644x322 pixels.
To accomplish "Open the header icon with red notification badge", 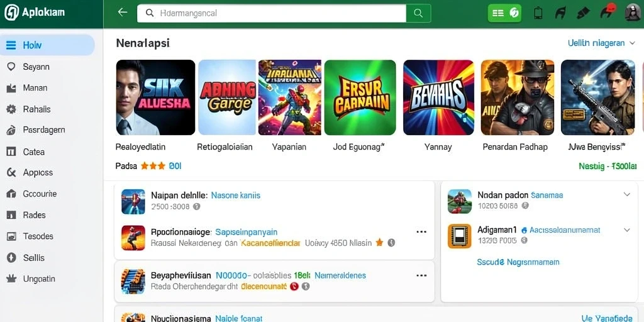I will click(x=608, y=12).
